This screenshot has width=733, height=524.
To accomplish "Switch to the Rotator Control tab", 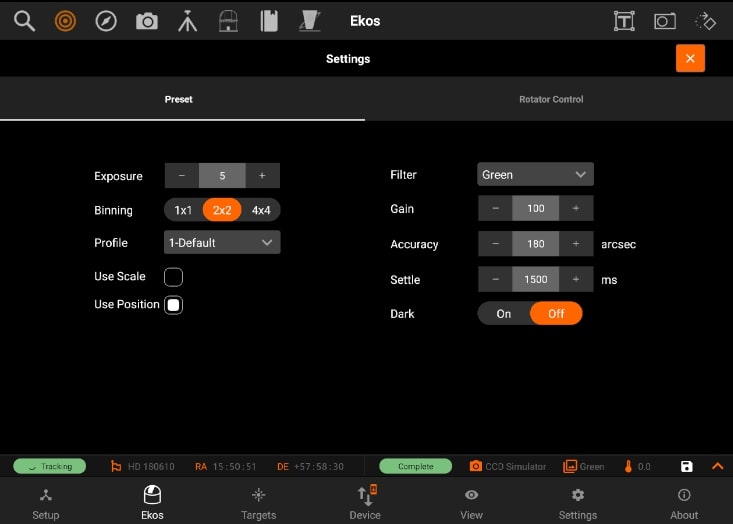I will click(x=551, y=99).
